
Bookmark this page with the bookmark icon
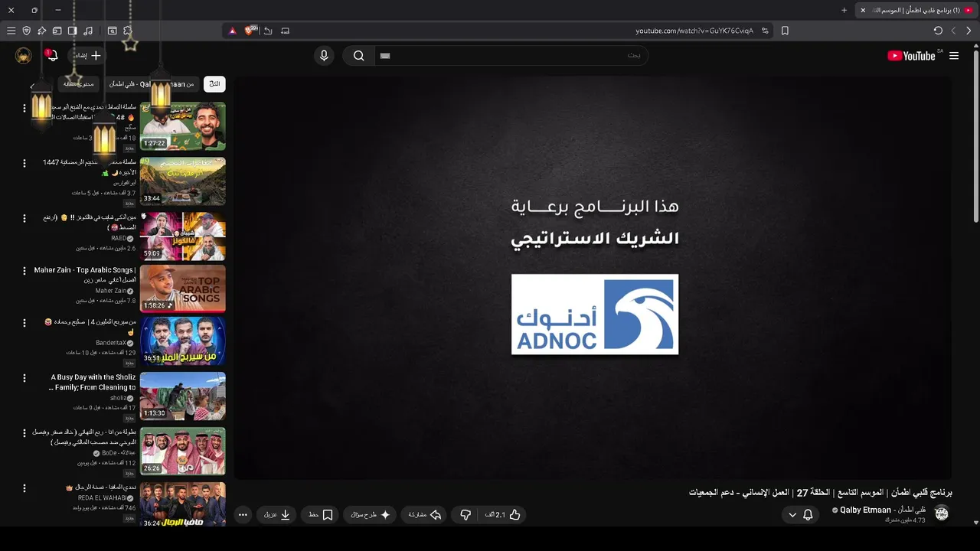coord(785,31)
